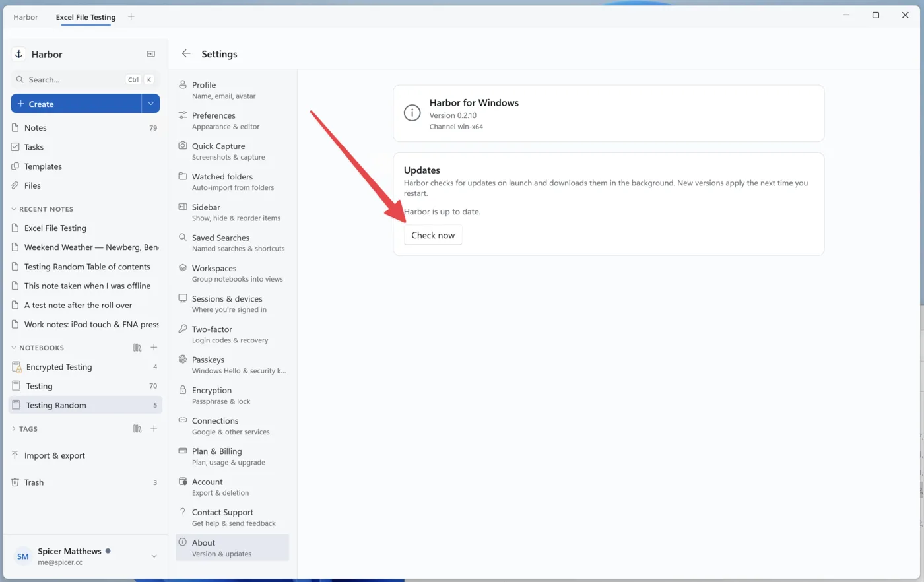The height and width of the screenshot is (582, 924).
Task: Click the TAGS library view icon
Action: point(137,429)
